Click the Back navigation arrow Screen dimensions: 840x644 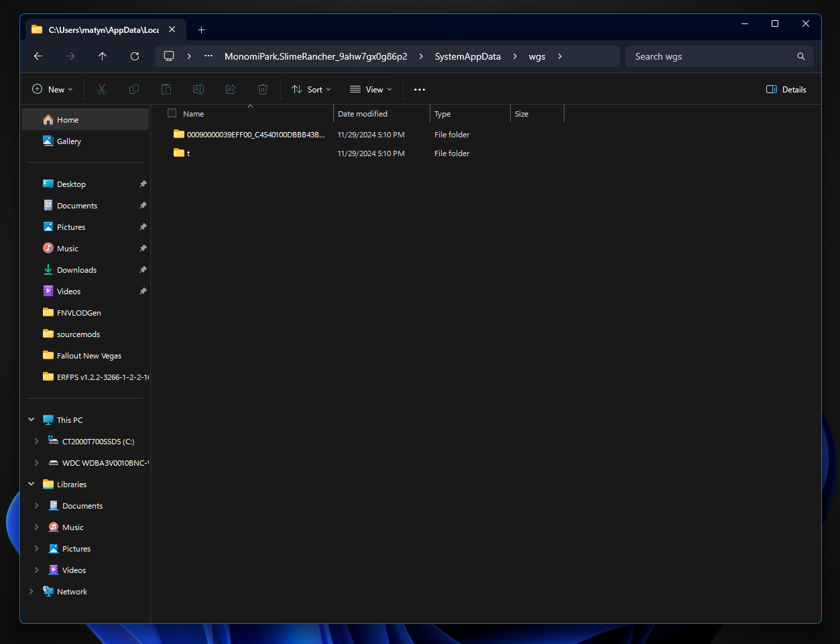click(x=38, y=56)
